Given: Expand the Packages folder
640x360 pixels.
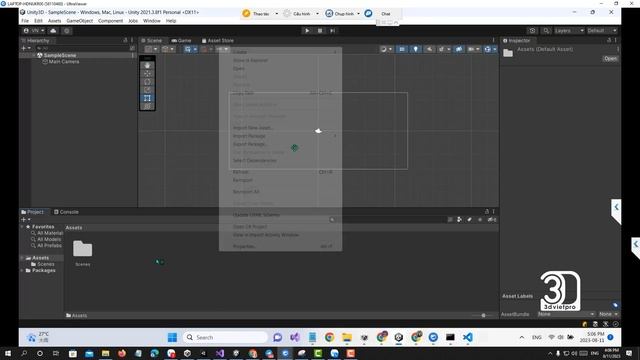Looking at the screenshot, I should [x=22, y=270].
